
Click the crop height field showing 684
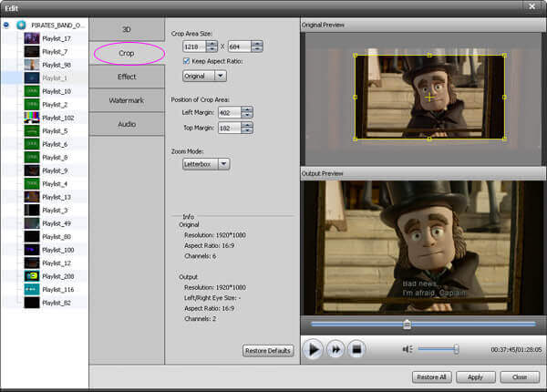239,46
